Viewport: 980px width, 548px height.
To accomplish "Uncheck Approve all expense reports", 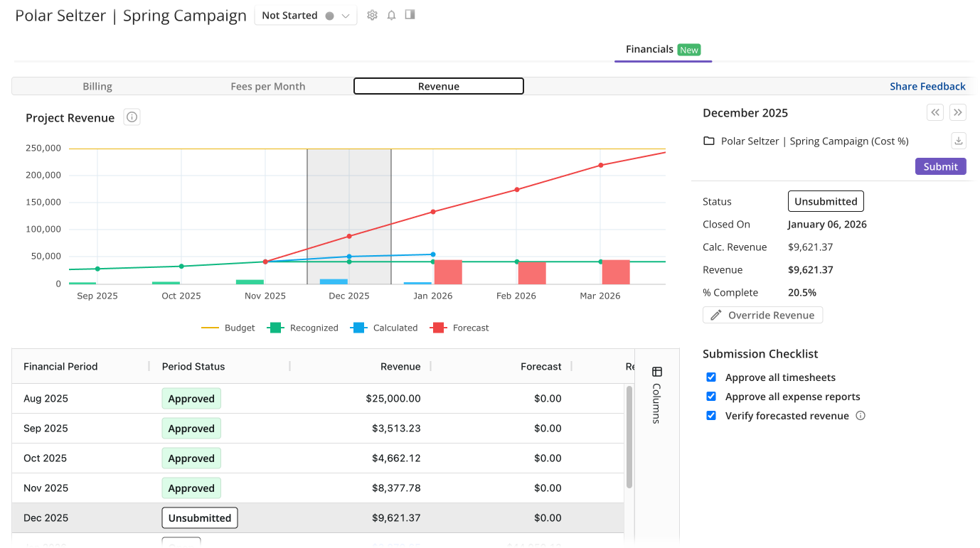I will pos(711,396).
